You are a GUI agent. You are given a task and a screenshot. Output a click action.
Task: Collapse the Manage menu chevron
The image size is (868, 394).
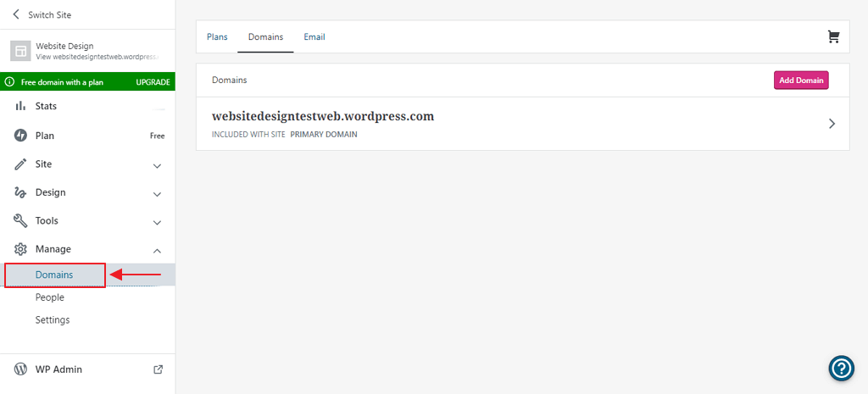[x=157, y=251]
